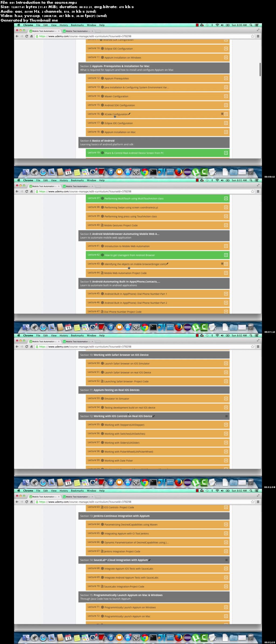The image size is (276, 644).
Task: Click the pencil icon on Section 14 SauceLabs header
Action: coord(150,560)
